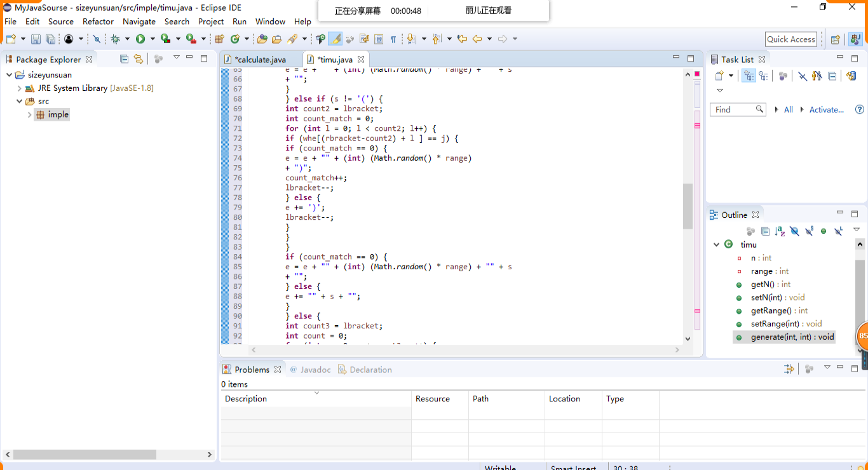Toggle Categorized view in Task List
The image size is (868, 470).
click(x=749, y=76)
